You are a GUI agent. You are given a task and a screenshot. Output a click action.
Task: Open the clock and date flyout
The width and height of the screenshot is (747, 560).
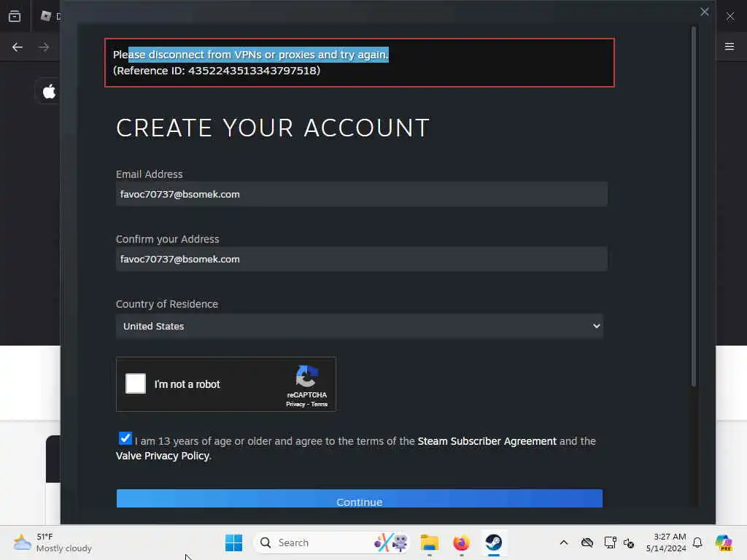pyautogui.click(x=666, y=542)
